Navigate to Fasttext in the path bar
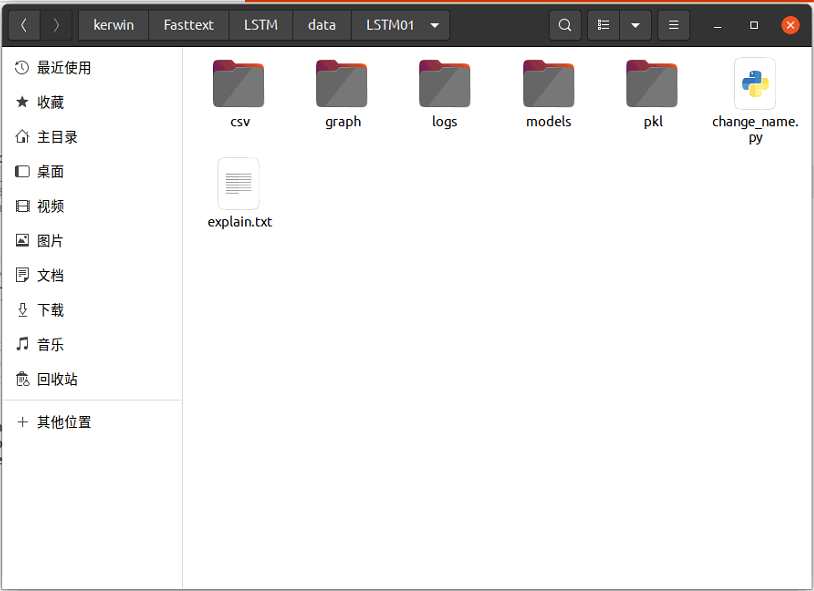814x591 pixels. click(x=188, y=25)
